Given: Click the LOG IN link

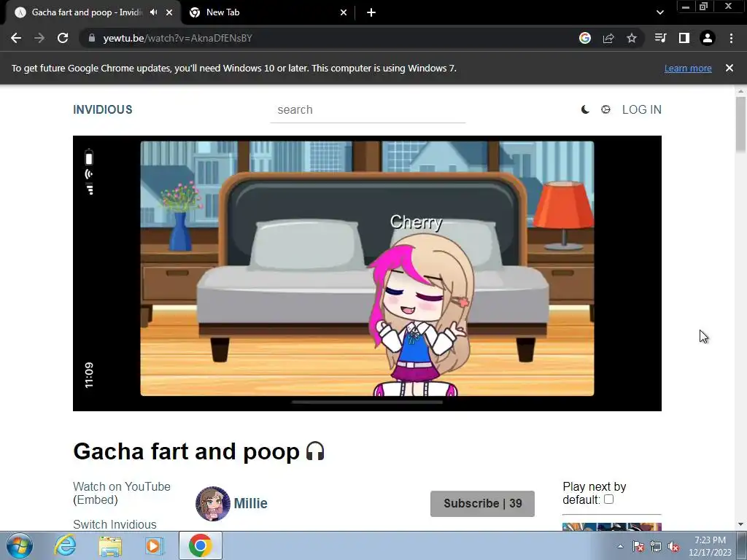Looking at the screenshot, I should [642, 109].
